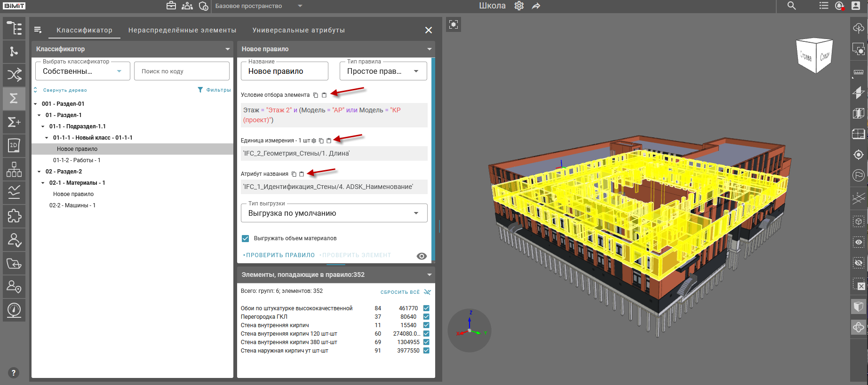Uncheck the 'Перегородка ГКЛ' group checkbox

[x=426, y=317]
